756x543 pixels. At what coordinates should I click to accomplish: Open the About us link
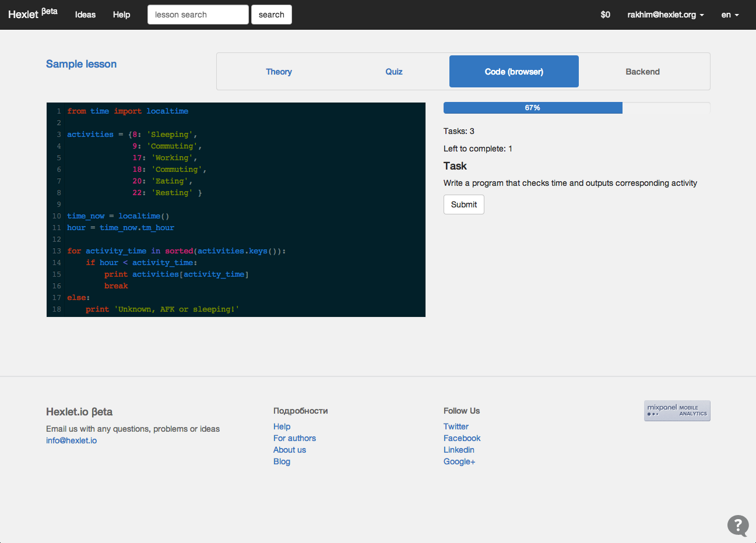tap(289, 450)
